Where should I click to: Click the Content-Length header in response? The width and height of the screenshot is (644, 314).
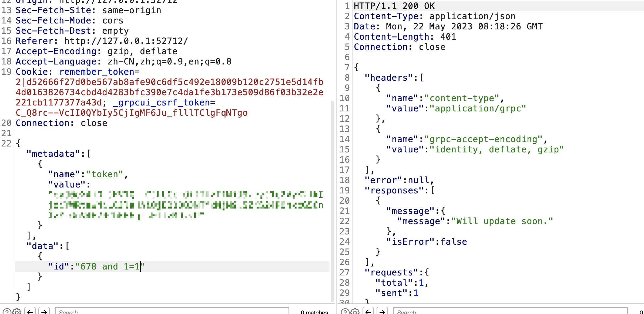[x=391, y=37]
